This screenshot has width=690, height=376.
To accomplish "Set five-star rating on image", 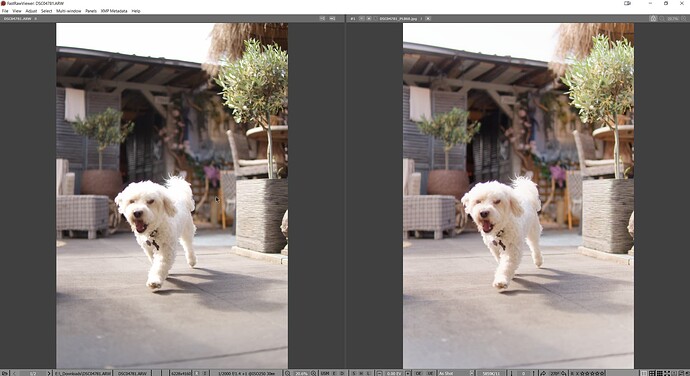I will pyautogui.click(x=602, y=373).
